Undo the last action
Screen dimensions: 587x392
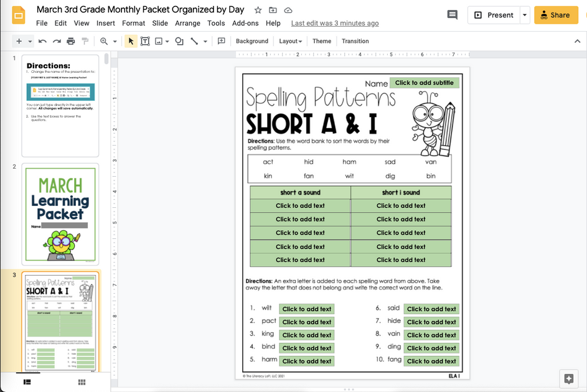pos(42,40)
